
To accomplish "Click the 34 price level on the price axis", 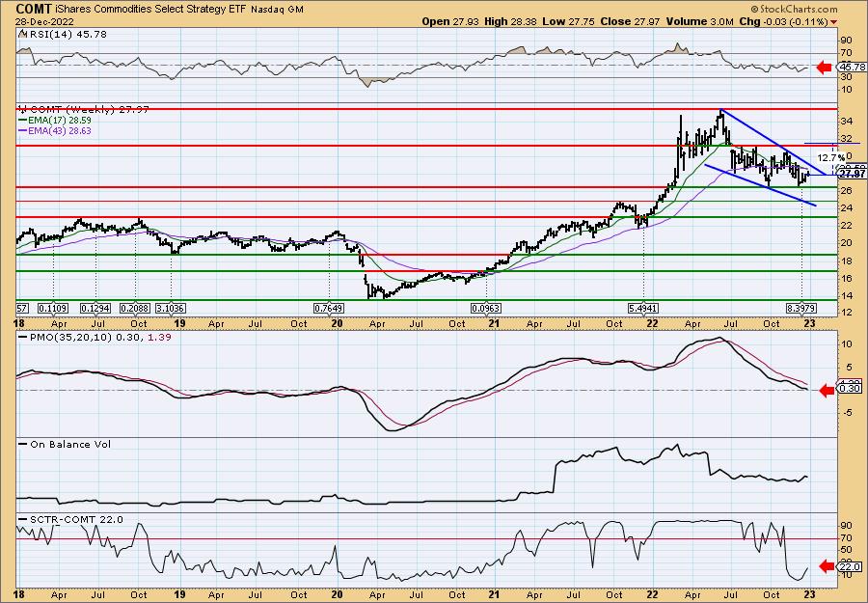I will tap(845, 122).
